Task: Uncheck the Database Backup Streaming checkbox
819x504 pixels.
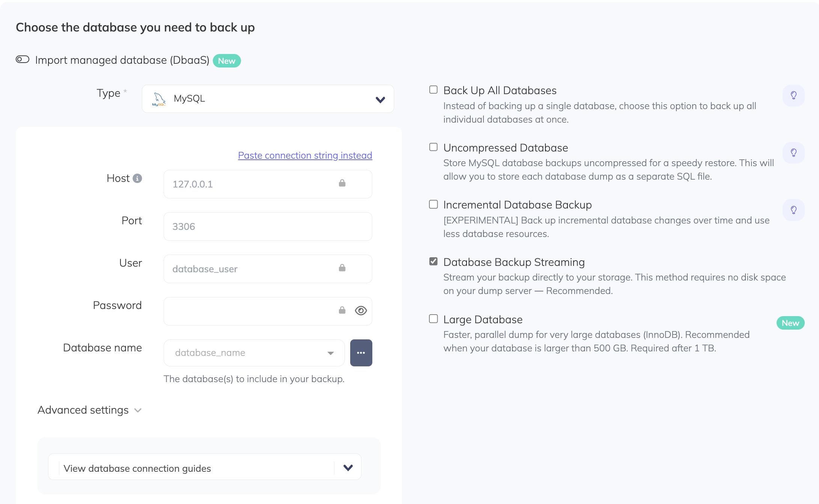Action: 434,261
